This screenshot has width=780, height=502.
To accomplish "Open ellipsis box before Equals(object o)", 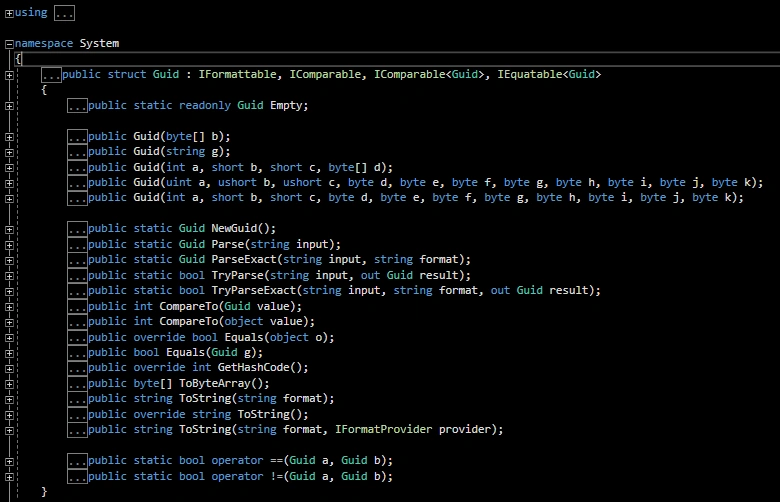I will click(x=77, y=337).
